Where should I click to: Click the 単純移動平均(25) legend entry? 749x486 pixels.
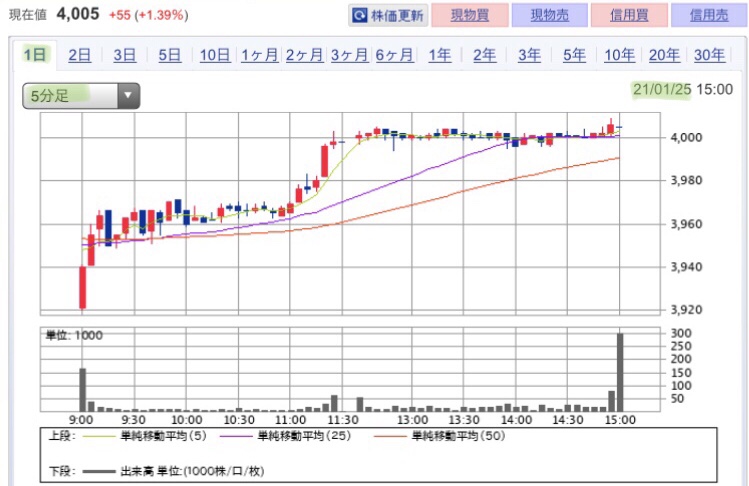tap(286, 436)
